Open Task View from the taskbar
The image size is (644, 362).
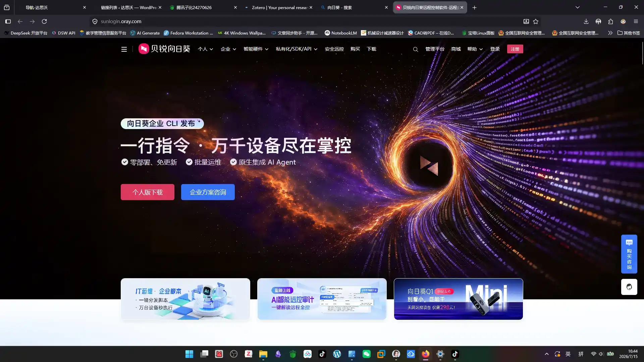(x=204, y=354)
